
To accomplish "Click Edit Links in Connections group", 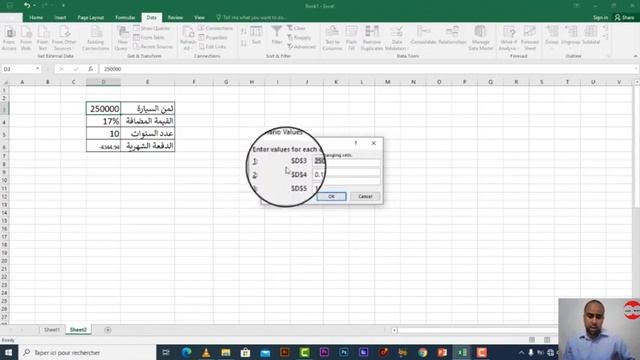I will 212,47.
